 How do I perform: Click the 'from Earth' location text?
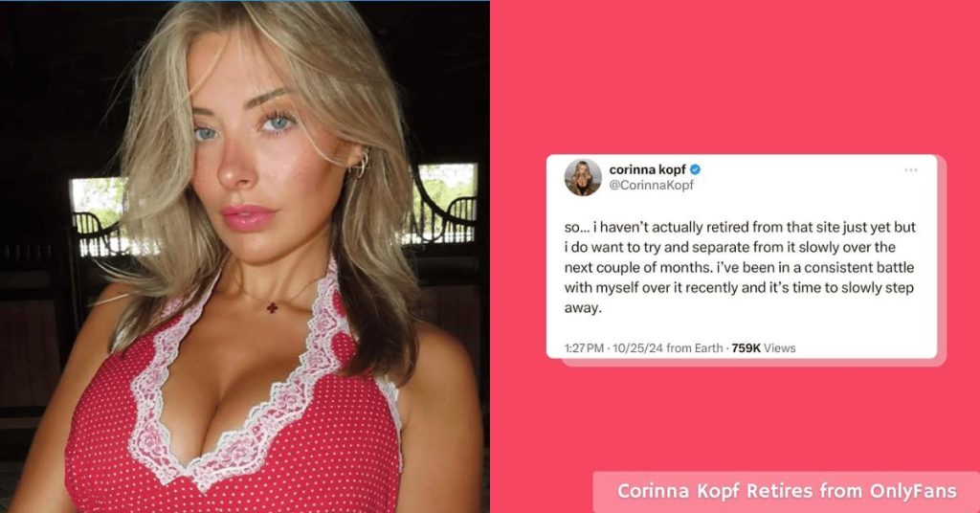click(x=695, y=348)
